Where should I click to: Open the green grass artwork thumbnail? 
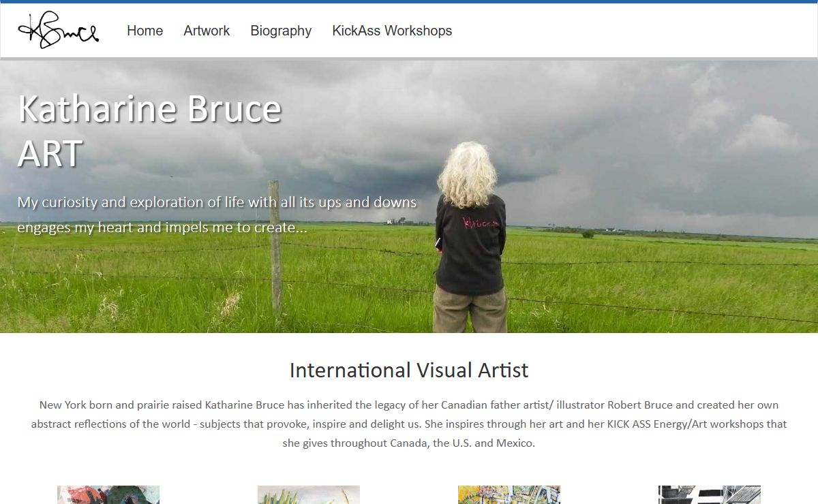click(309, 494)
